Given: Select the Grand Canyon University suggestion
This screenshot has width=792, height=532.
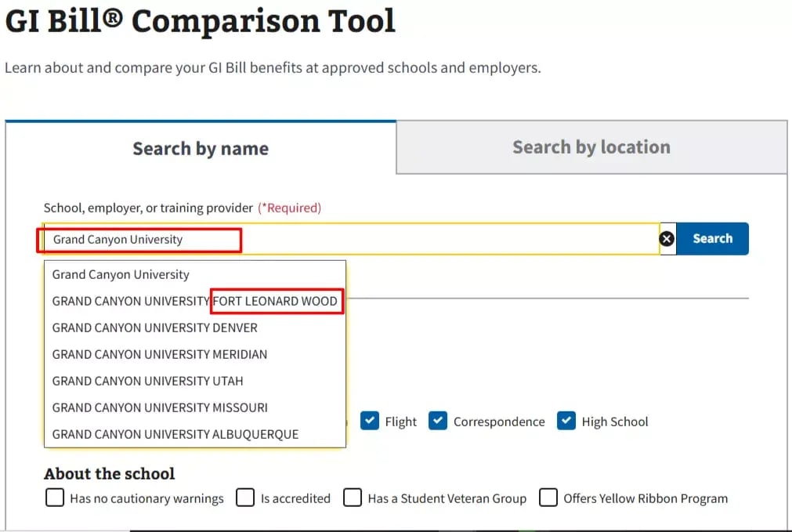Looking at the screenshot, I should coord(119,274).
